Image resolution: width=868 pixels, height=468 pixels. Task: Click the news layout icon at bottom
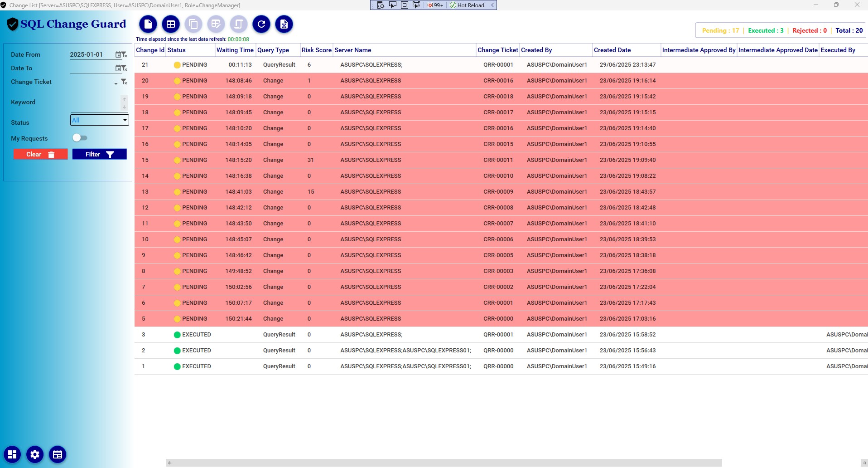58,454
